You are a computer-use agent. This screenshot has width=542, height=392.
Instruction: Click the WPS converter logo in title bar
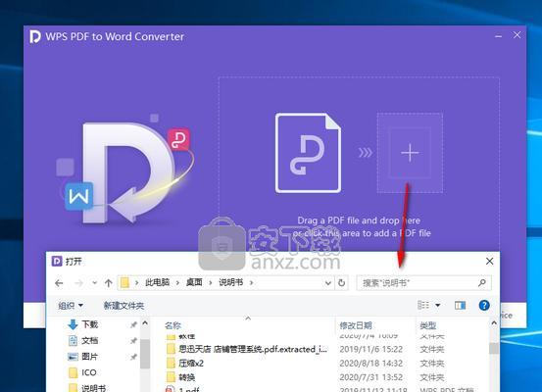click(35, 36)
